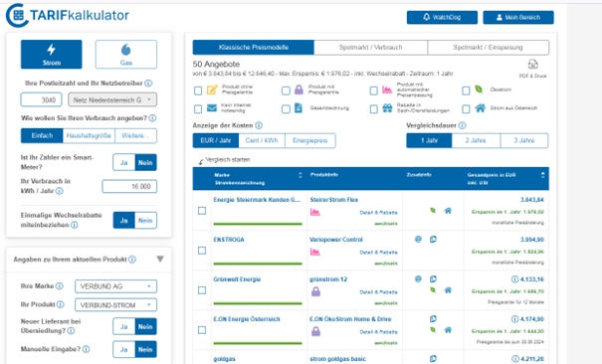Click the @ icon in Grünwelt Energie row
This screenshot has height=364, width=602.
(x=418, y=278)
